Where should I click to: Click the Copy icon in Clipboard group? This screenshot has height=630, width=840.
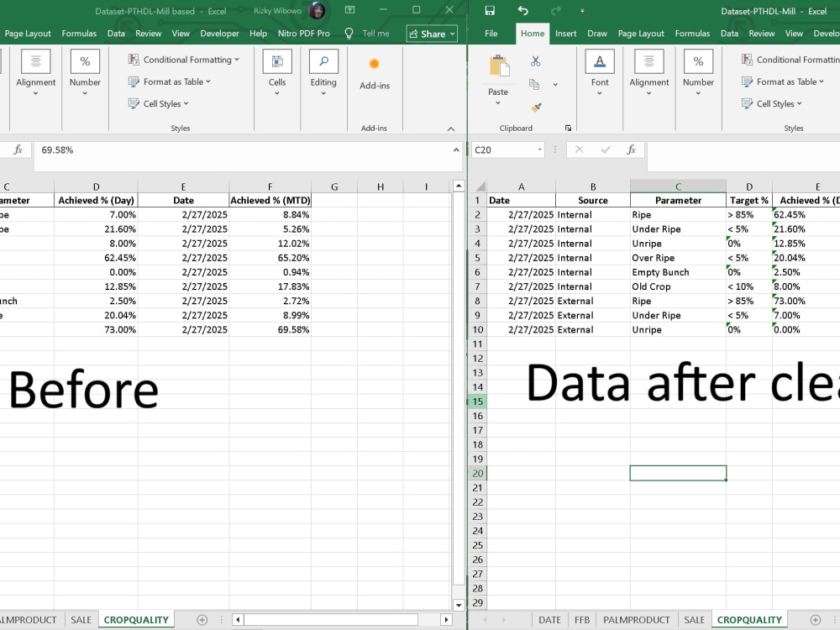[x=534, y=84]
